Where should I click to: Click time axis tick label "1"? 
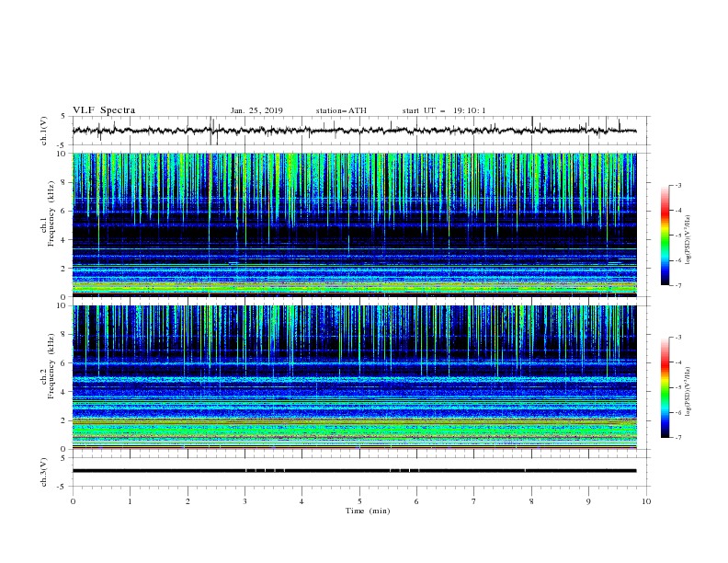[x=130, y=501]
